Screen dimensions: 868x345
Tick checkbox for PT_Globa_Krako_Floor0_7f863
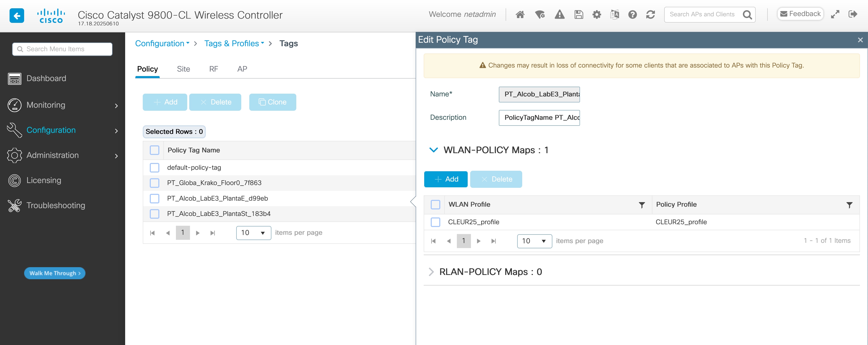point(154,183)
